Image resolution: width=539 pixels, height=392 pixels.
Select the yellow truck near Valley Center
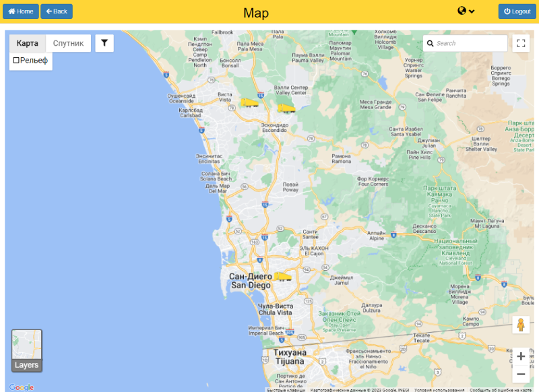(x=286, y=108)
